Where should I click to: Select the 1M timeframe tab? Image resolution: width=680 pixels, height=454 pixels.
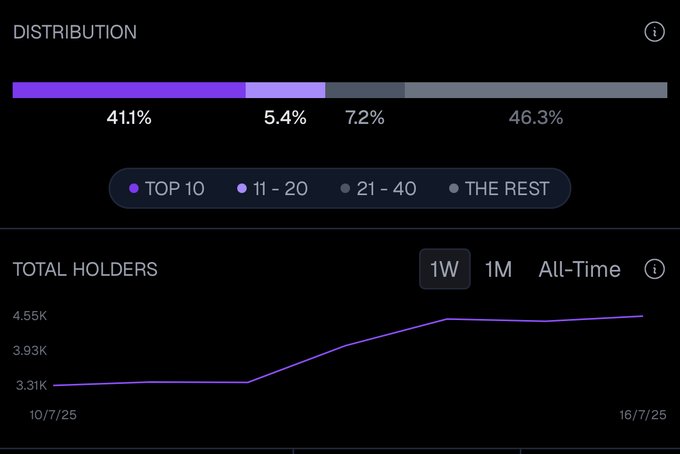tap(498, 269)
